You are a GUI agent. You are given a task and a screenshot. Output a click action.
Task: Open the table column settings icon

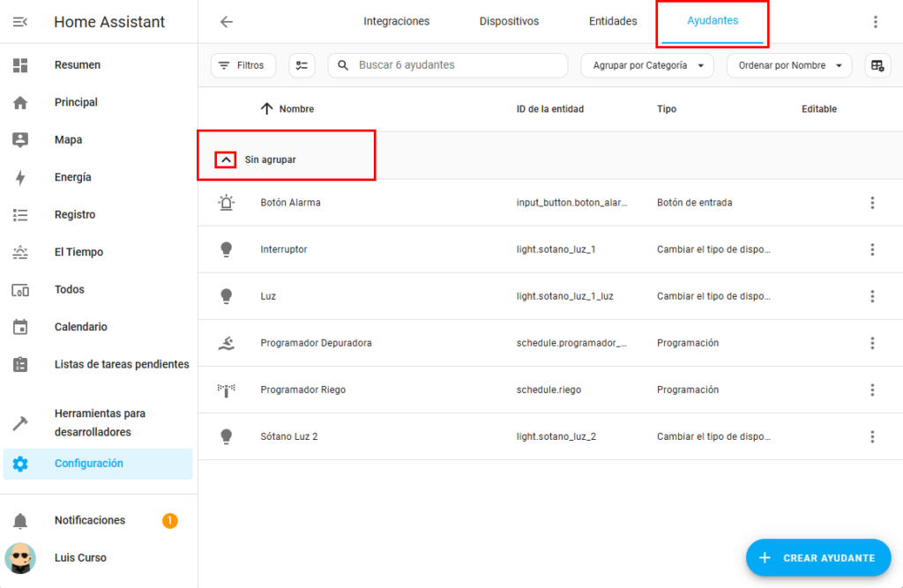877,65
